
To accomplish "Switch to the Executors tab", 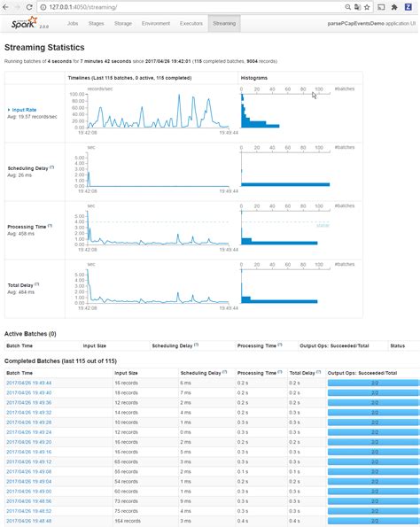I will (x=191, y=24).
